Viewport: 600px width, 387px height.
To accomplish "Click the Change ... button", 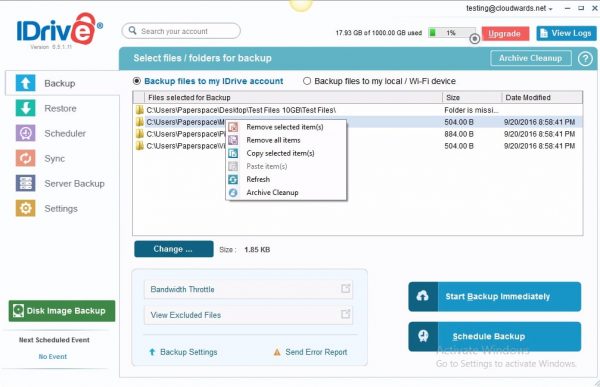I will (x=174, y=249).
